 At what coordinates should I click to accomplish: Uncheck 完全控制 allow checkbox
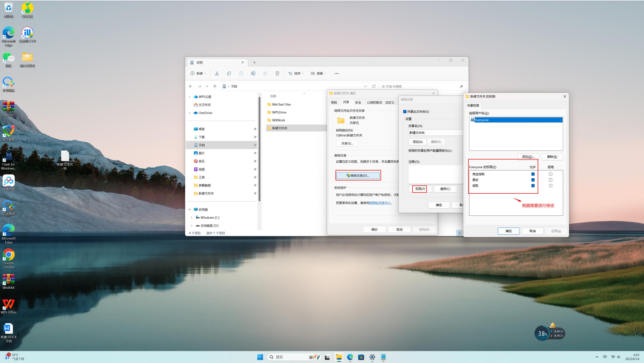533,174
